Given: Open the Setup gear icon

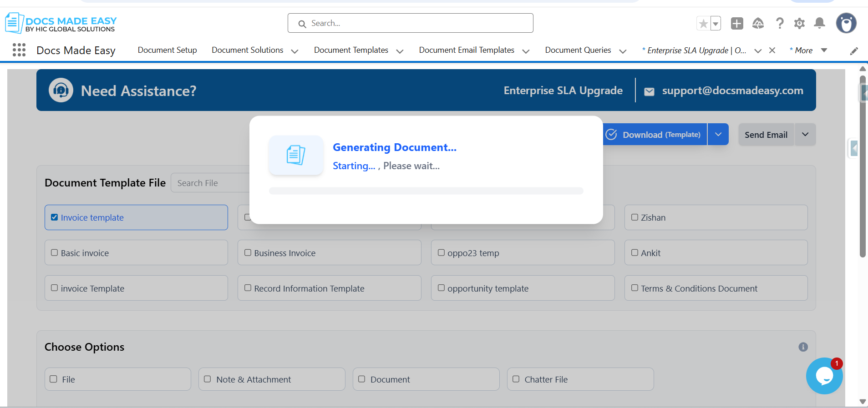Looking at the screenshot, I should [799, 24].
